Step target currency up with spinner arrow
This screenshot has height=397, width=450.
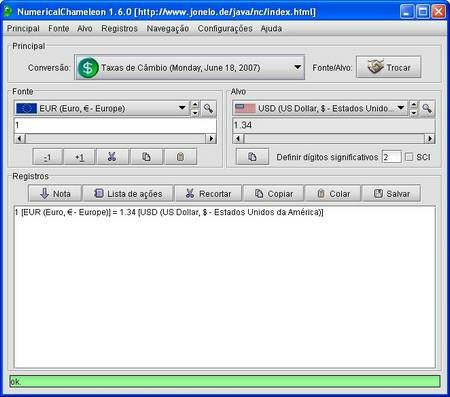coord(414,105)
